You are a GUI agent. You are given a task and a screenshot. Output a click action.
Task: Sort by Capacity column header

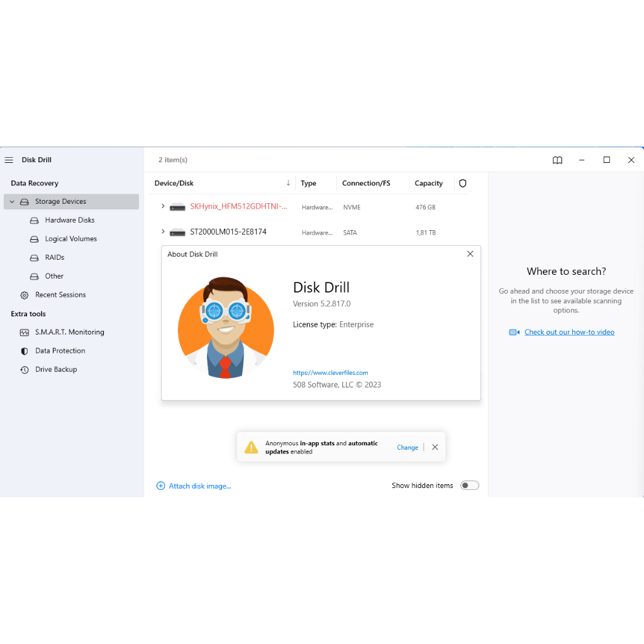[x=428, y=183]
